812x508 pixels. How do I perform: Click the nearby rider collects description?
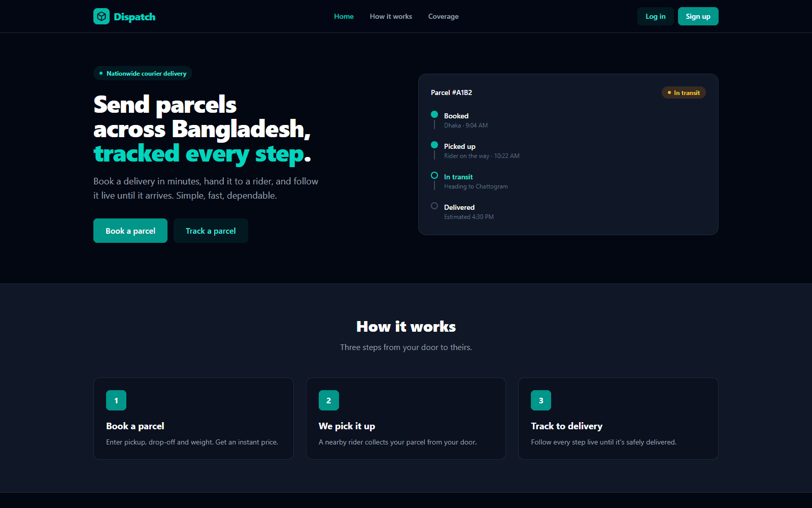[x=398, y=442]
